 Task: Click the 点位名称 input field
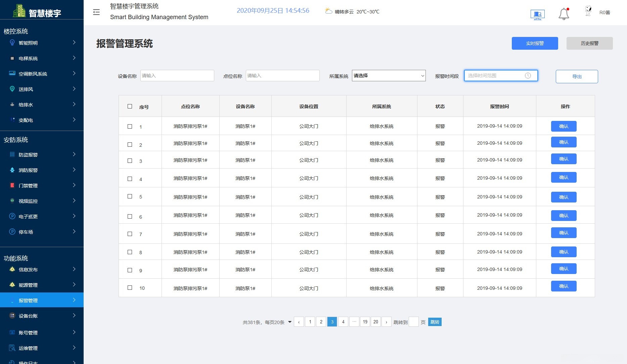[283, 76]
